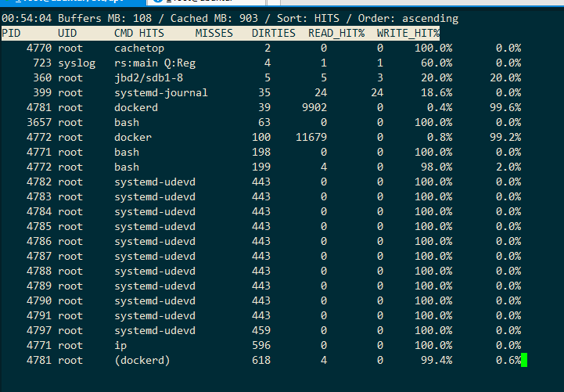
Task: Click the 60.0% read hit value
Action: (x=436, y=63)
